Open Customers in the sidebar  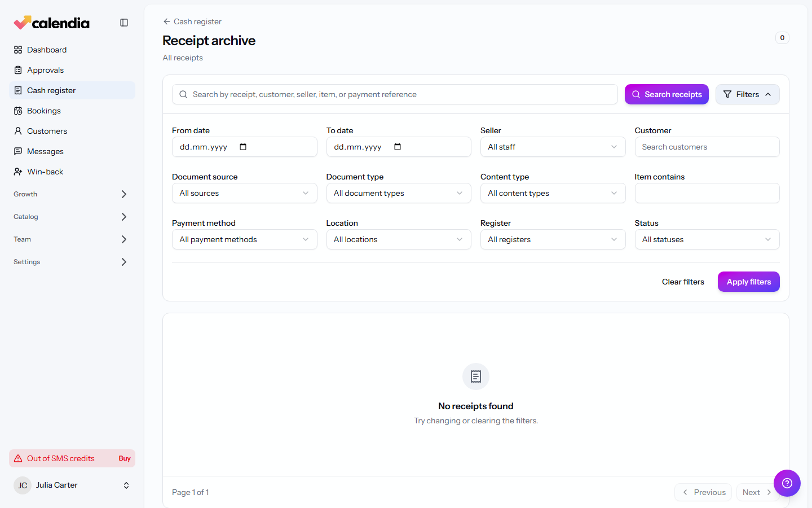tap(72, 131)
